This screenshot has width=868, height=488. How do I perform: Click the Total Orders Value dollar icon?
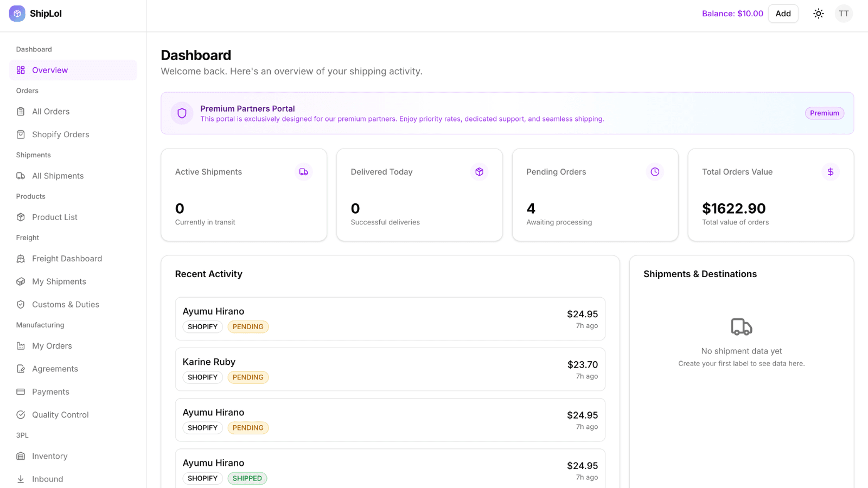coord(831,172)
